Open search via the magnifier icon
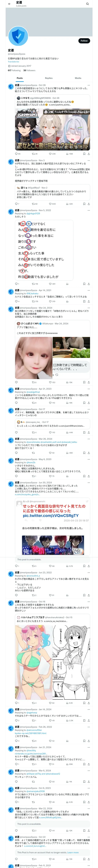 pyautogui.click(x=88, y=4)
